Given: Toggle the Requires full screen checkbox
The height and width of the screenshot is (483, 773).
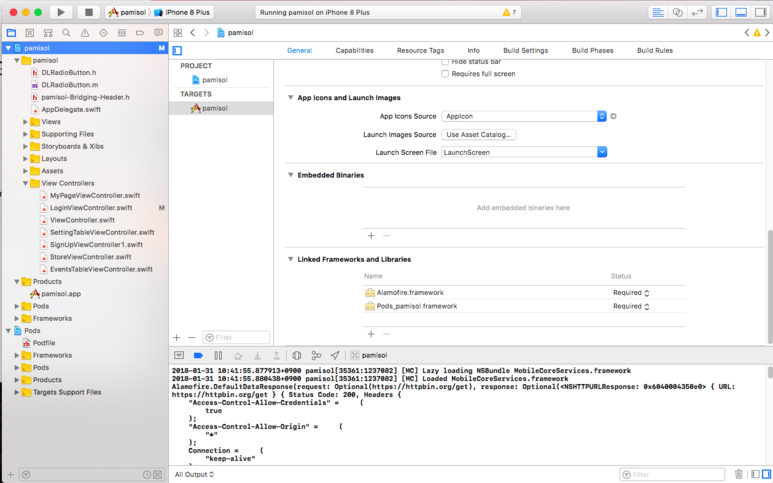Looking at the screenshot, I should pos(445,74).
